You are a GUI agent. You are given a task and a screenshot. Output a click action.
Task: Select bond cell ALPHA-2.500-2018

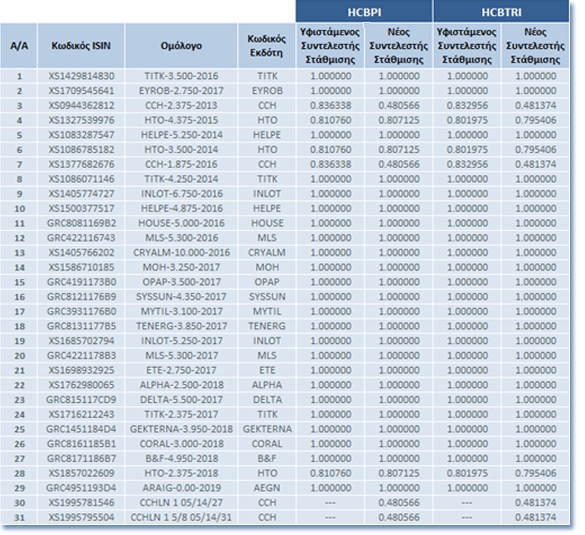(181, 385)
